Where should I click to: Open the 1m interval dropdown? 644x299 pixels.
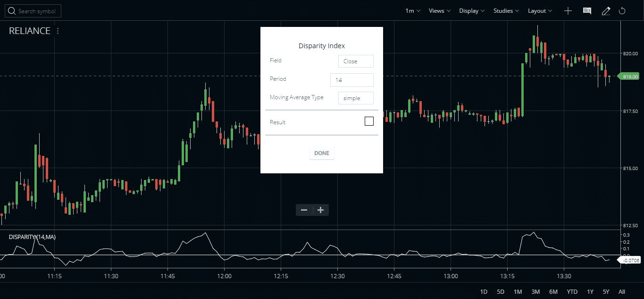[x=411, y=10]
